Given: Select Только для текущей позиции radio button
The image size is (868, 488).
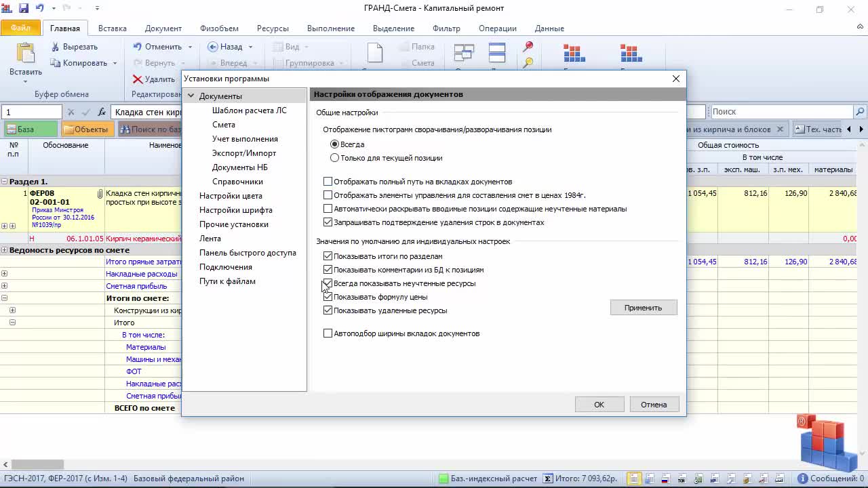Looking at the screenshot, I should (334, 158).
